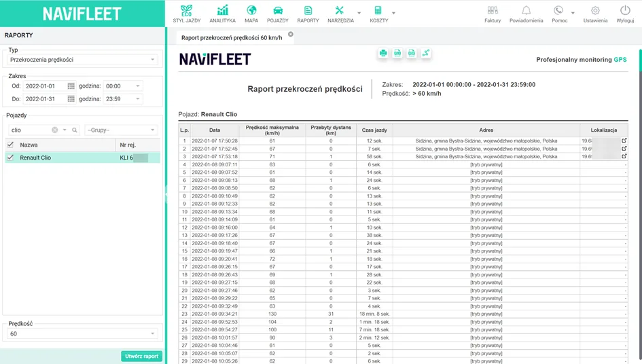Open the Koszty section
Screen dimensions: 642x364
378,14
